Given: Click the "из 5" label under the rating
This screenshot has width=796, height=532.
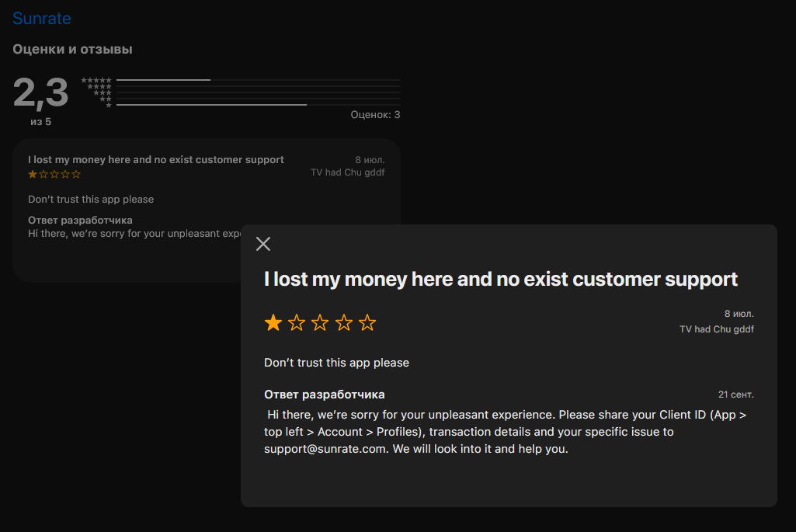Looking at the screenshot, I should coord(40,122).
